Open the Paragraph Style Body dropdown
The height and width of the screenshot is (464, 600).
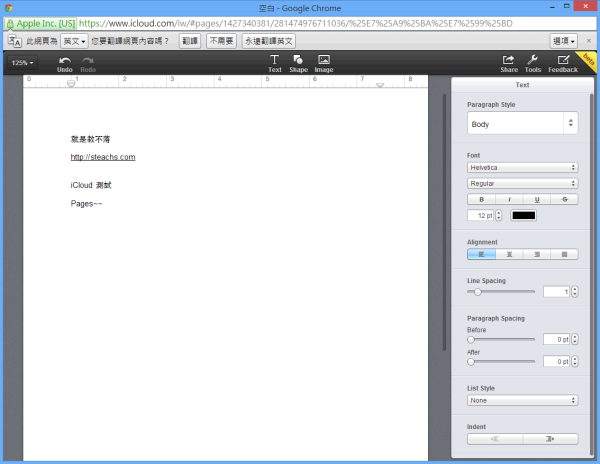(522, 123)
